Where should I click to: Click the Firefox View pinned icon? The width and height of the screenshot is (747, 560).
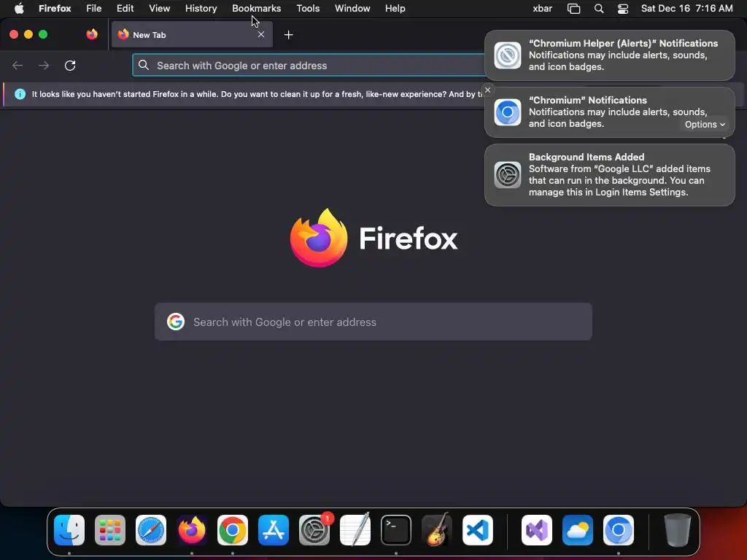(x=92, y=34)
